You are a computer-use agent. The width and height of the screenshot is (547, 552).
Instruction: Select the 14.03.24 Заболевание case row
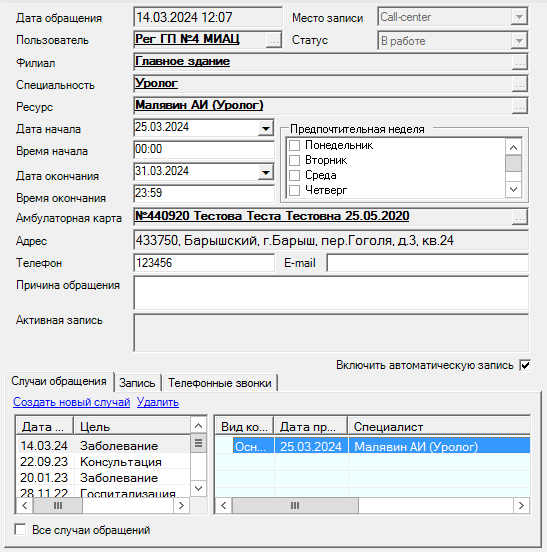(x=103, y=446)
